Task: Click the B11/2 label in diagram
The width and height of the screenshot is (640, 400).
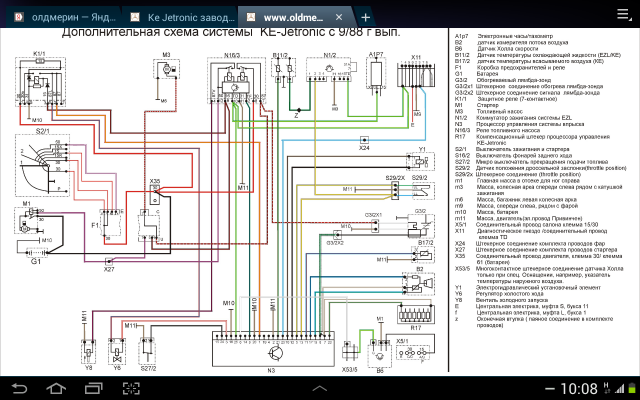Action: click(280, 55)
